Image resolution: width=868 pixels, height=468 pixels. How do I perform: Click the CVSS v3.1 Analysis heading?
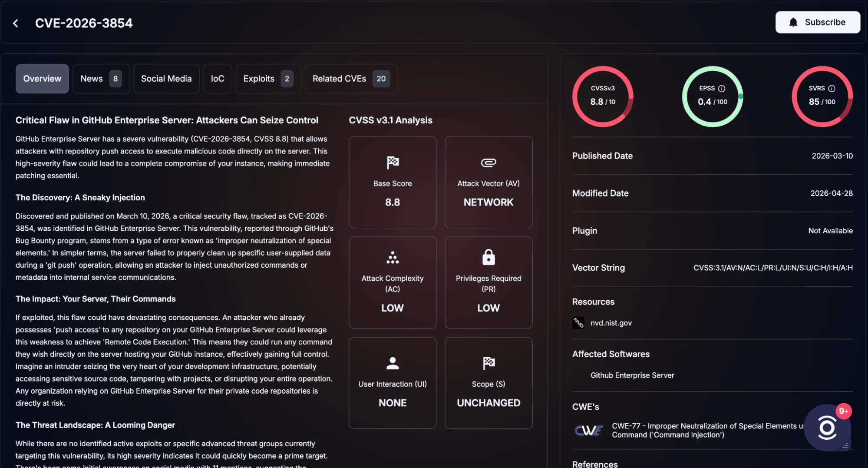pyautogui.click(x=390, y=120)
